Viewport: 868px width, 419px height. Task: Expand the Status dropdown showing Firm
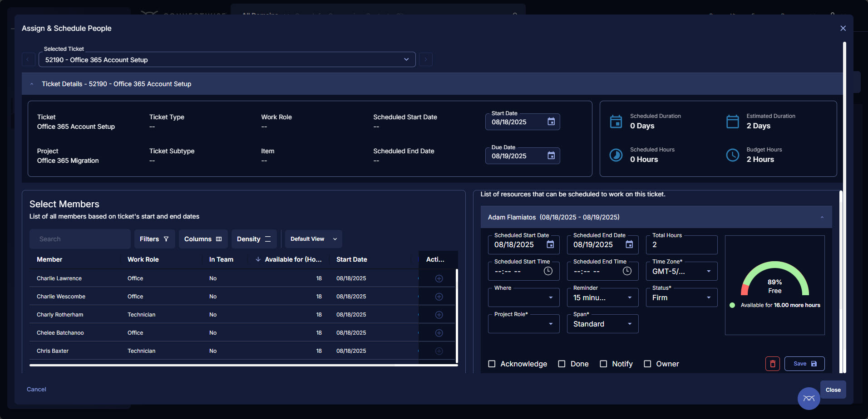(681, 298)
